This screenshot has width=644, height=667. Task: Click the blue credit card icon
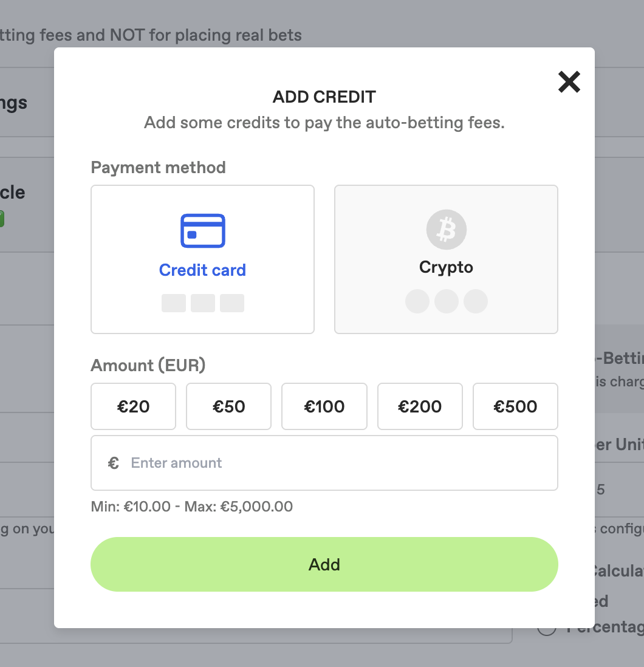(x=203, y=231)
